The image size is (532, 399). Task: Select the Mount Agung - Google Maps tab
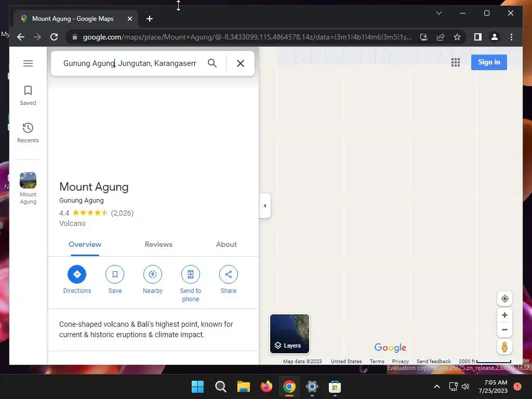click(76, 19)
